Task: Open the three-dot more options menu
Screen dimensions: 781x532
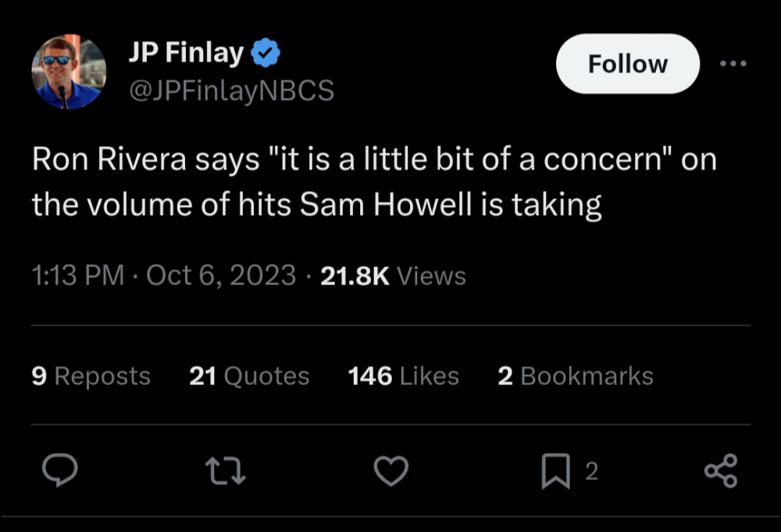Action: pyautogui.click(x=733, y=64)
